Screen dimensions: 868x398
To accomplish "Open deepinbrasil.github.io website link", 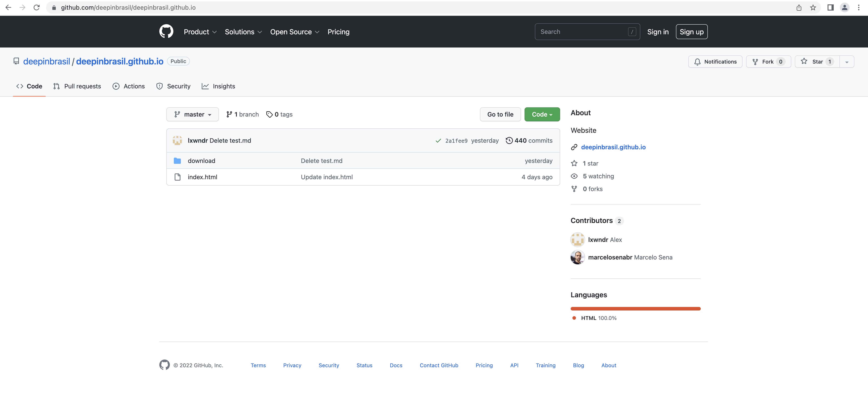I will (613, 147).
